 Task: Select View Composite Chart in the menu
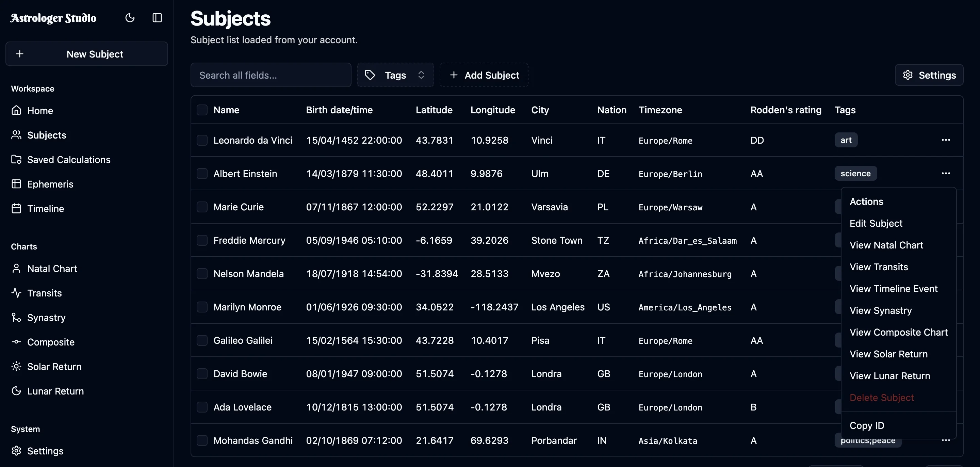899,332
